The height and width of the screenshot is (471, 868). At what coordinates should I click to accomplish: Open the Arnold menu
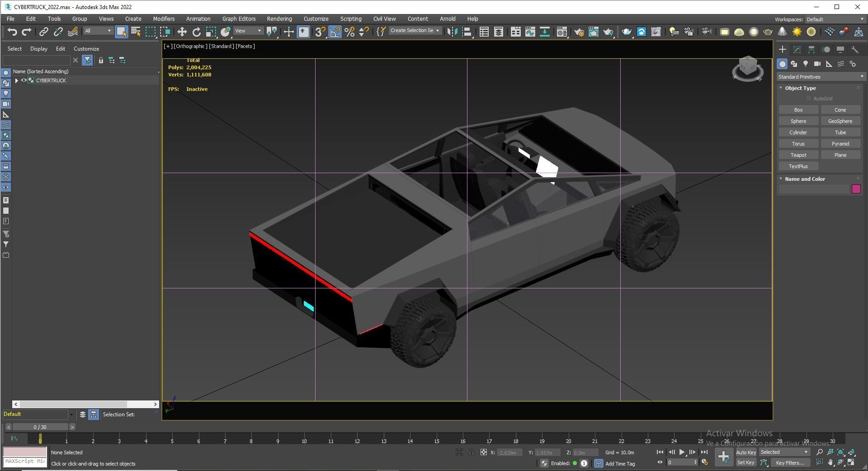click(x=448, y=19)
